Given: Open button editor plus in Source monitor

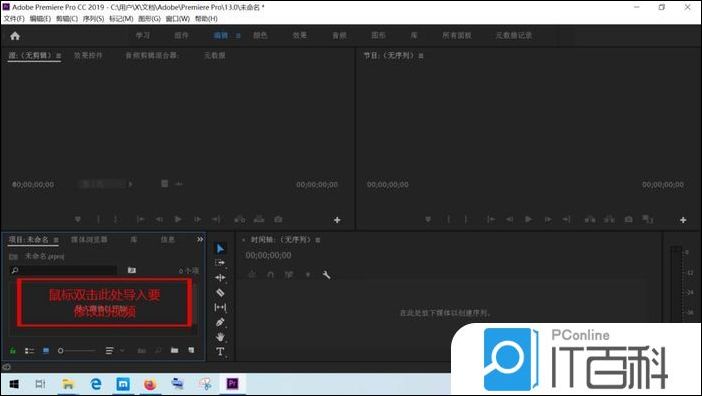Looking at the screenshot, I should pos(337,220).
